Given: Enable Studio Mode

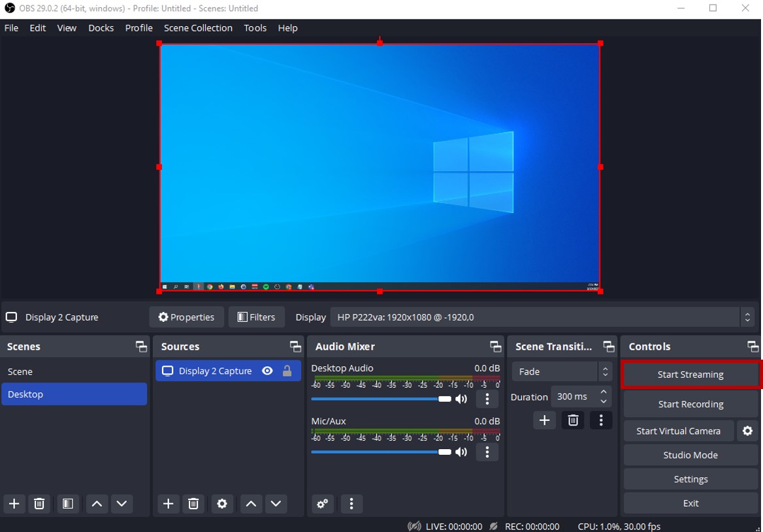Looking at the screenshot, I should [x=690, y=455].
